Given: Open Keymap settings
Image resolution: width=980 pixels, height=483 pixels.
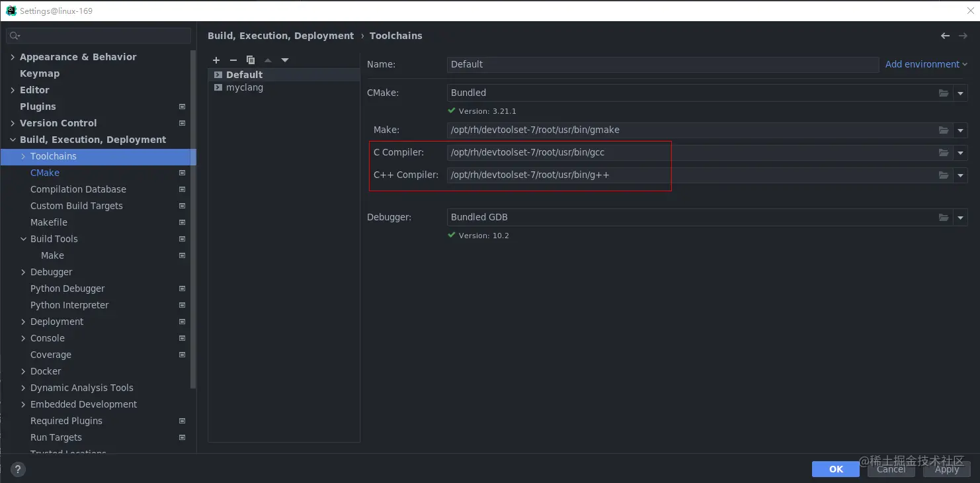Looking at the screenshot, I should tap(40, 73).
